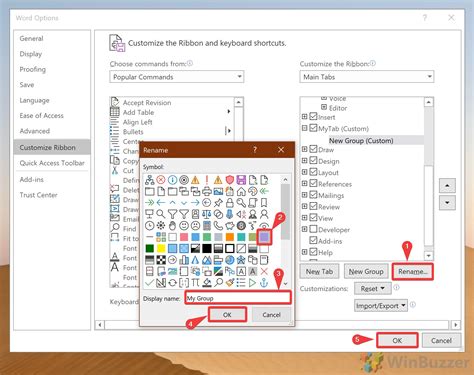Select the key symbol
The height and width of the screenshot is (375, 474).
241,203
